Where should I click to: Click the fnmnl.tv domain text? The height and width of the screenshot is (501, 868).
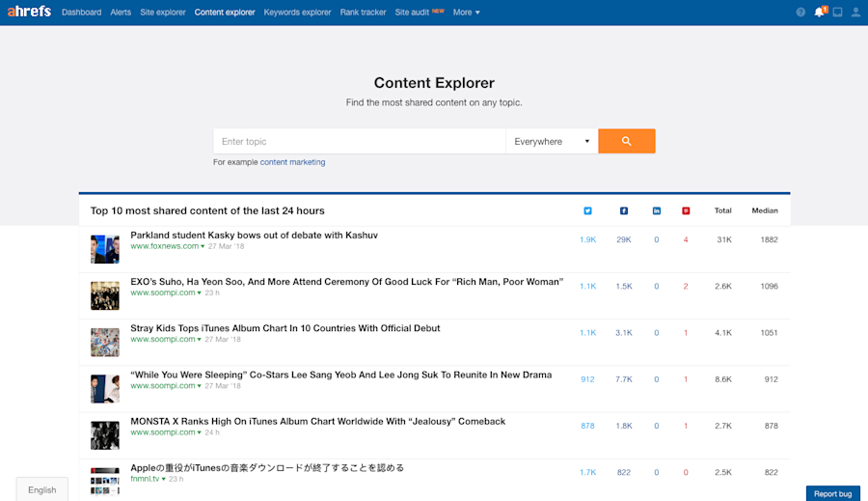145,479
